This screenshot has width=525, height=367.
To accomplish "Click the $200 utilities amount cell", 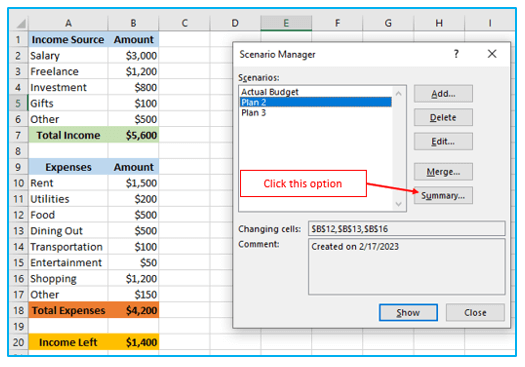I will [x=133, y=199].
